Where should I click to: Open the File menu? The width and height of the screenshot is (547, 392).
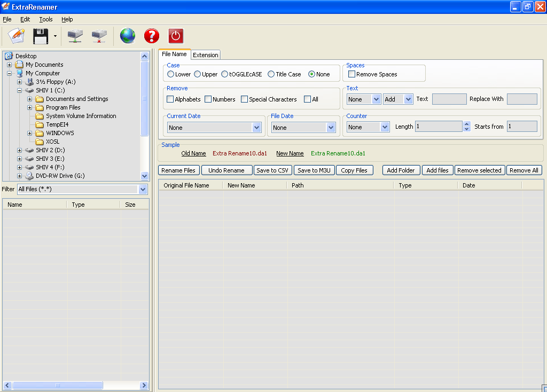point(7,19)
